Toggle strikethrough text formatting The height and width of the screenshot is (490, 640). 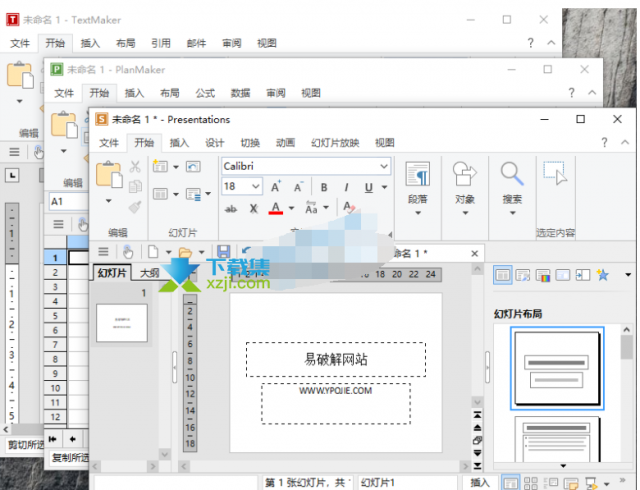point(229,208)
